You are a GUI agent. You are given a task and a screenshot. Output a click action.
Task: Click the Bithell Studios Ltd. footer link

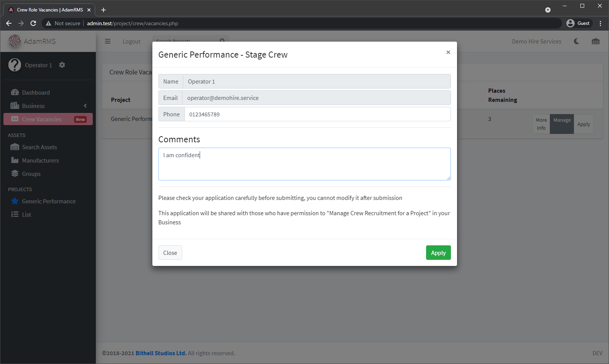pyautogui.click(x=161, y=353)
